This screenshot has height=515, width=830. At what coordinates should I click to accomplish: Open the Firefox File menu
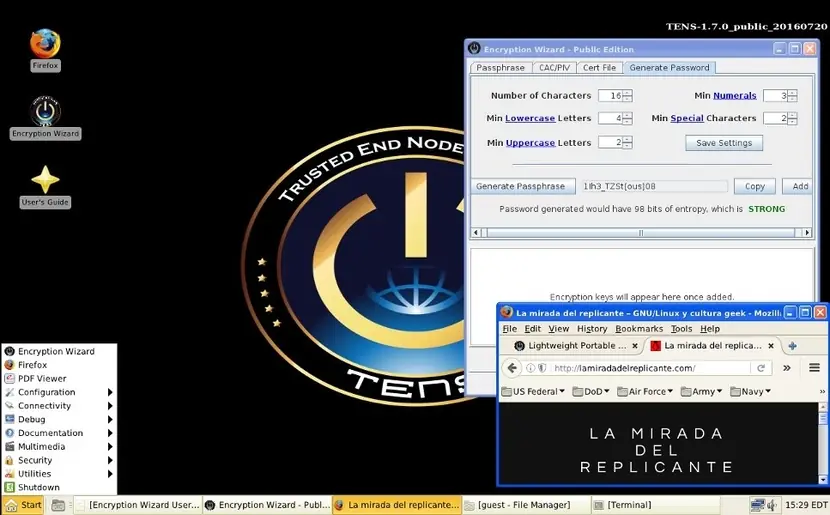coord(510,329)
